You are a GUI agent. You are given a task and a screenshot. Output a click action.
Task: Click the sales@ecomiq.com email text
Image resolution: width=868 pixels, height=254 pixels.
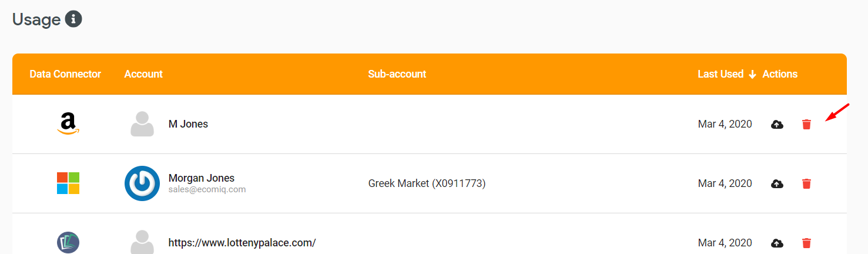[207, 189]
